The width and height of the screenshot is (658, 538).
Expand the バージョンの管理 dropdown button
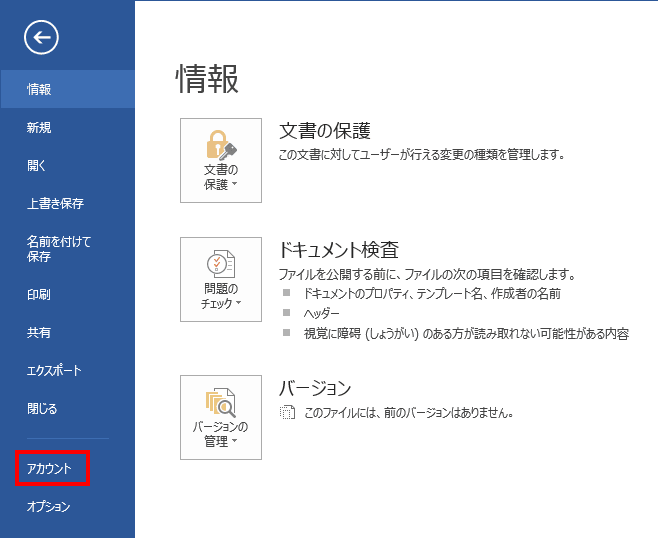221,418
